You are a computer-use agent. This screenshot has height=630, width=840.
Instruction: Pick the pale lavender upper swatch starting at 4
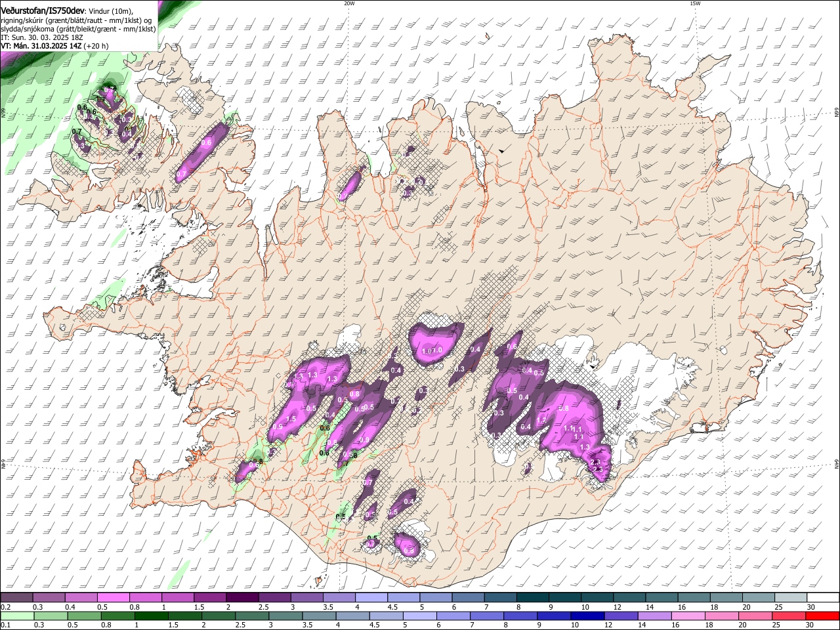click(371, 598)
